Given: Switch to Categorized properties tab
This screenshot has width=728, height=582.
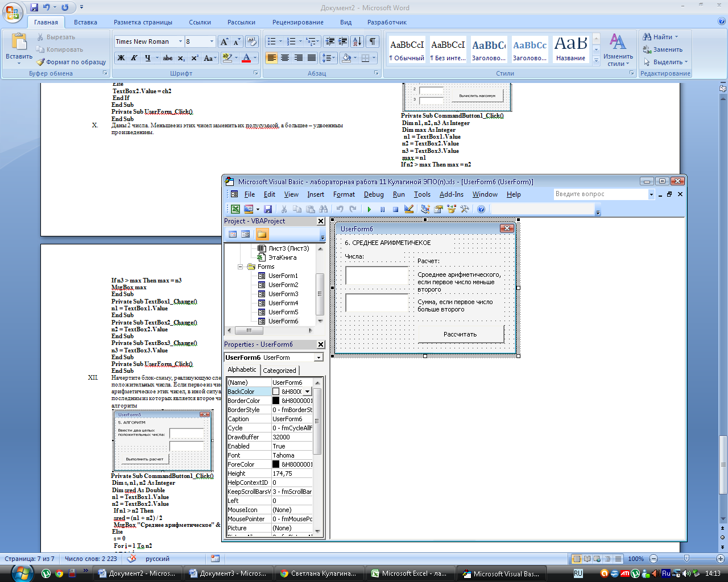Looking at the screenshot, I should (279, 371).
